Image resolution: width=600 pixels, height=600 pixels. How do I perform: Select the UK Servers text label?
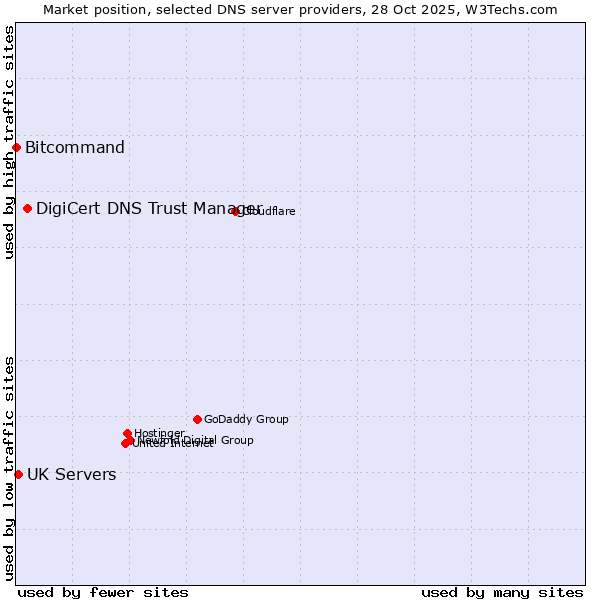click(x=71, y=474)
